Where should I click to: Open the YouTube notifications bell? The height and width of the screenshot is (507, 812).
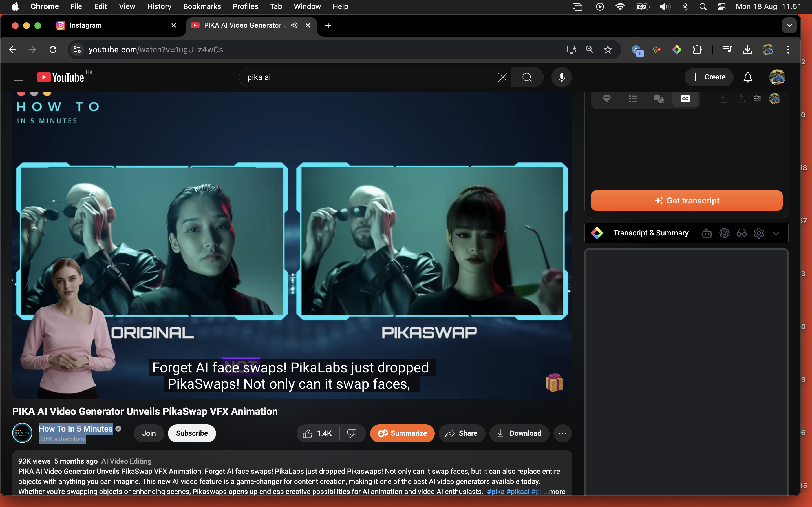pyautogui.click(x=748, y=77)
